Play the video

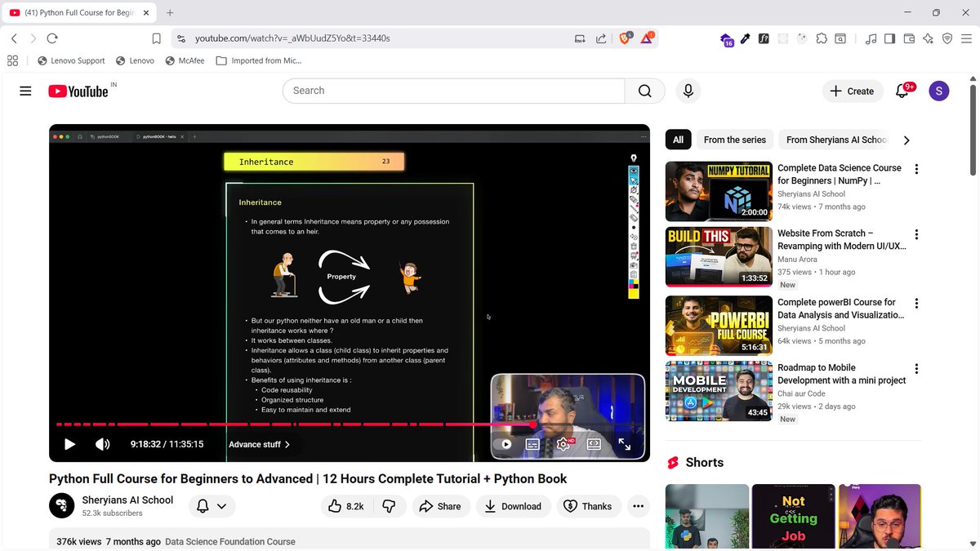click(69, 444)
